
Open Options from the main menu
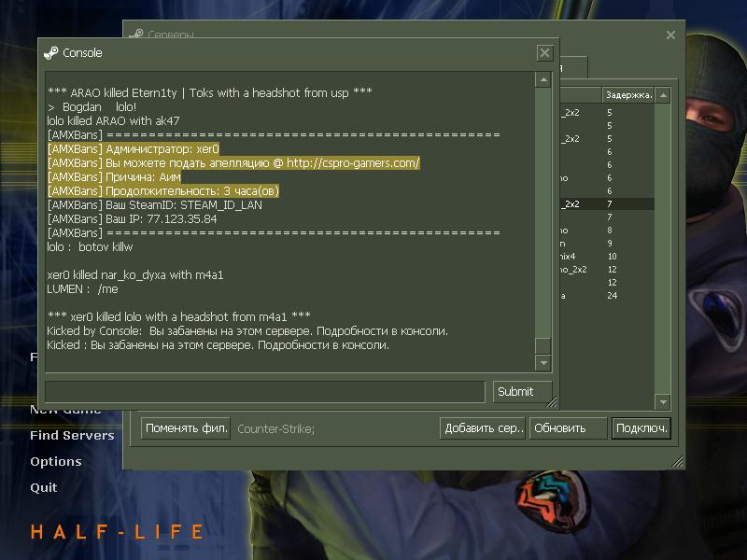pyautogui.click(x=56, y=461)
